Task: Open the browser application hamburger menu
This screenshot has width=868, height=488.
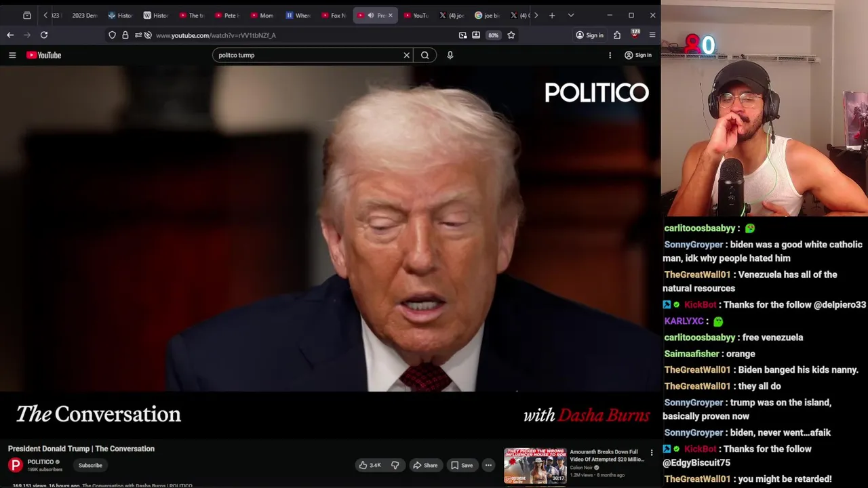Action: (x=652, y=35)
